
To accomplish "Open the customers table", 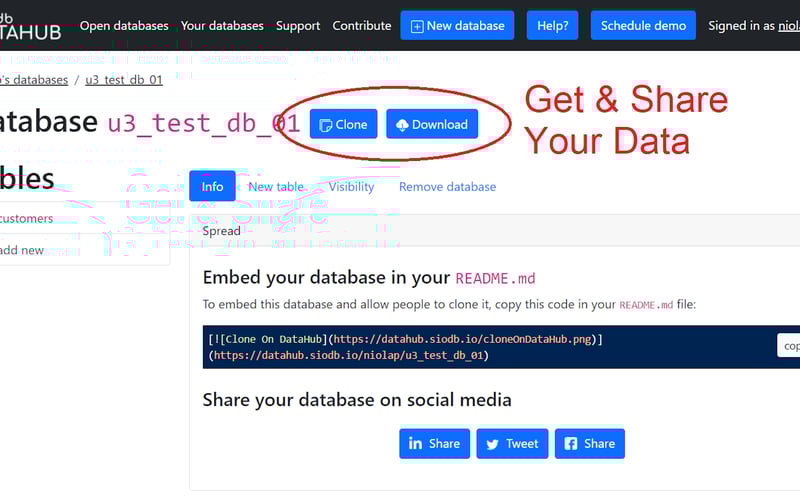I will (x=27, y=218).
